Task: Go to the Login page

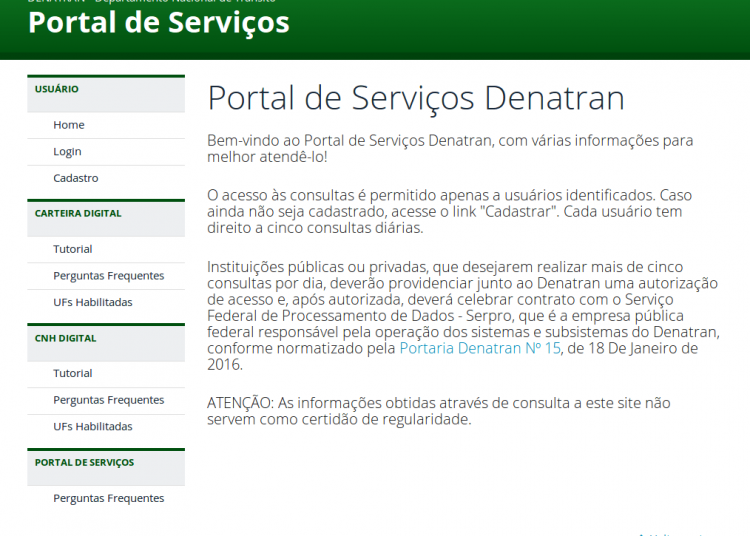Action: click(x=67, y=152)
